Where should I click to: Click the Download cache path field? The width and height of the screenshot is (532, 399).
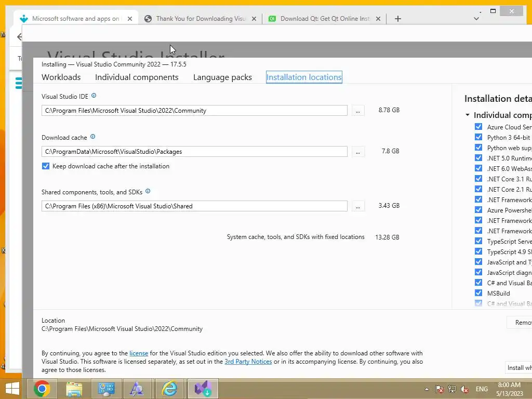[x=194, y=152]
